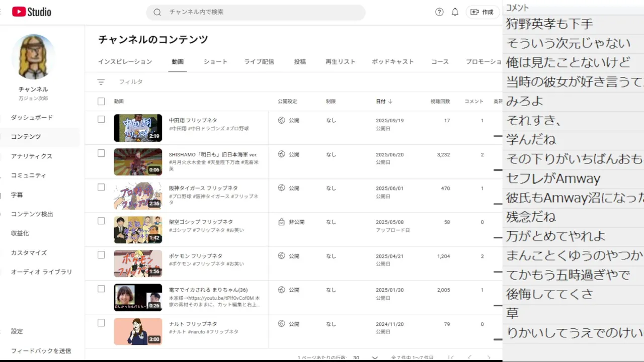Open the 架空ゴシップ フリップネタ thumbnail
This screenshot has width=644, height=362.
click(138, 229)
